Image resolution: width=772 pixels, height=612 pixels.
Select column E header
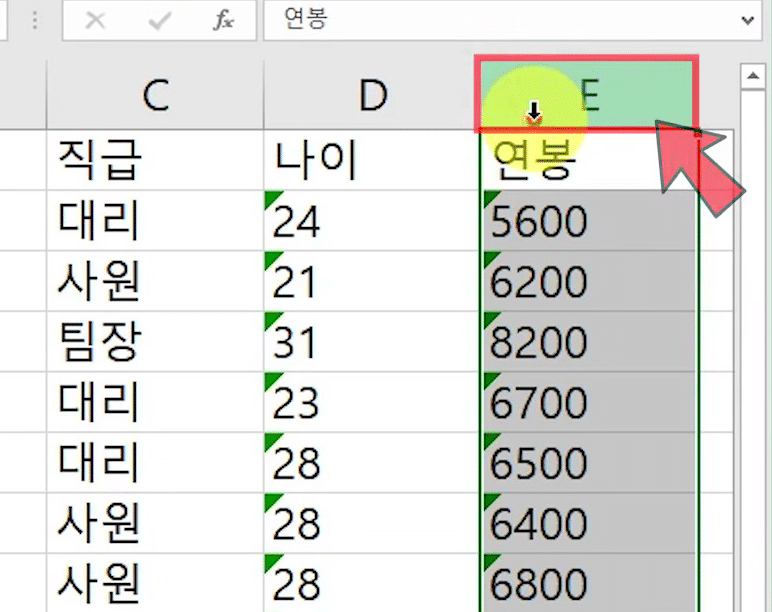click(x=588, y=96)
